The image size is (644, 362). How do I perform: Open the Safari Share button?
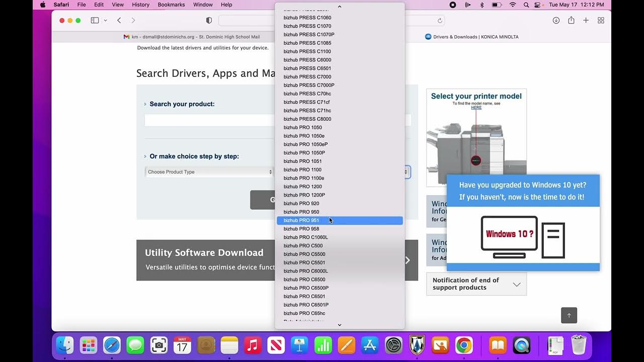tap(571, 20)
